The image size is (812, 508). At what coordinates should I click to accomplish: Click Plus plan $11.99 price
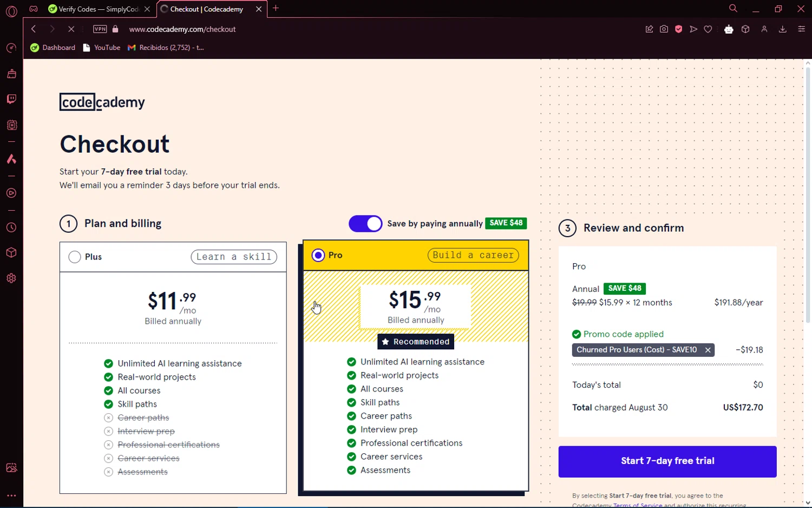tap(172, 301)
